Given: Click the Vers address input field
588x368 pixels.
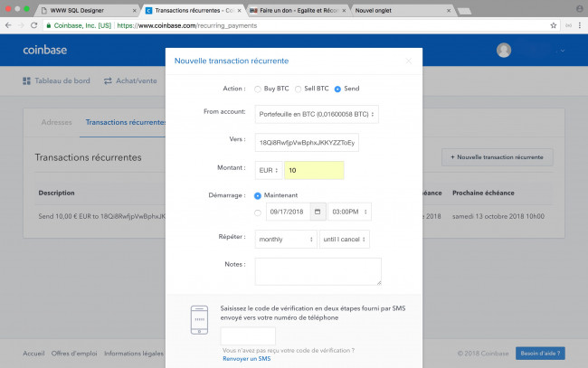Looking at the screenshot, I should (307, 142).
